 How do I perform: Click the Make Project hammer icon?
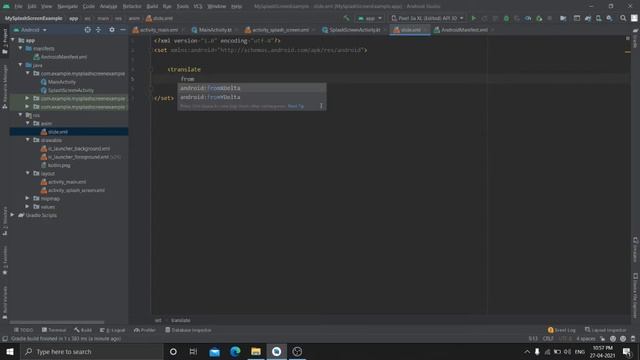click(x=347, y=18)
